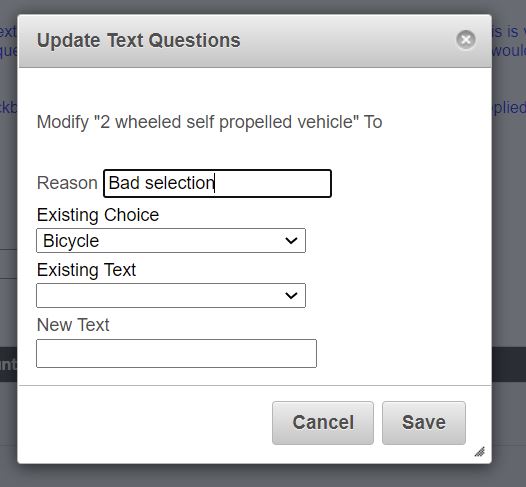Click the New Text label

[x=73, y=325]
